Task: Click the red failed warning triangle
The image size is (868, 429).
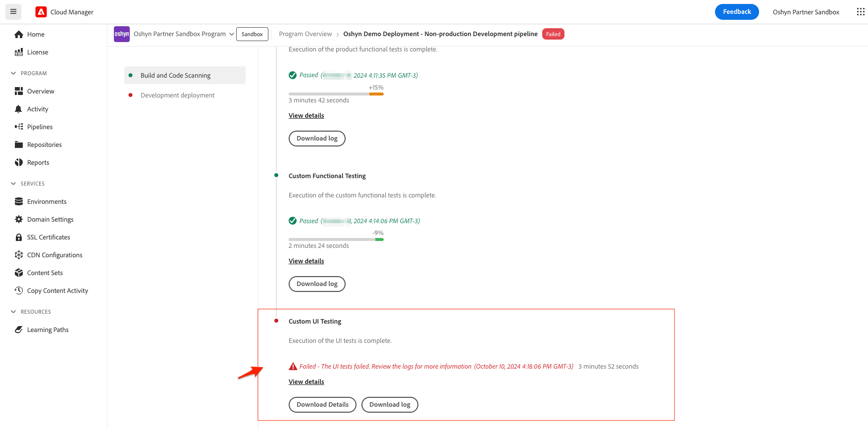Action: 293,366
